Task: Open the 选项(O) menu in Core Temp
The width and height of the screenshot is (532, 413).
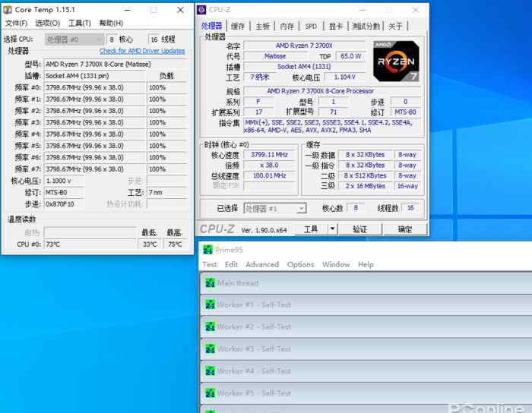Action: click(48, 23)
